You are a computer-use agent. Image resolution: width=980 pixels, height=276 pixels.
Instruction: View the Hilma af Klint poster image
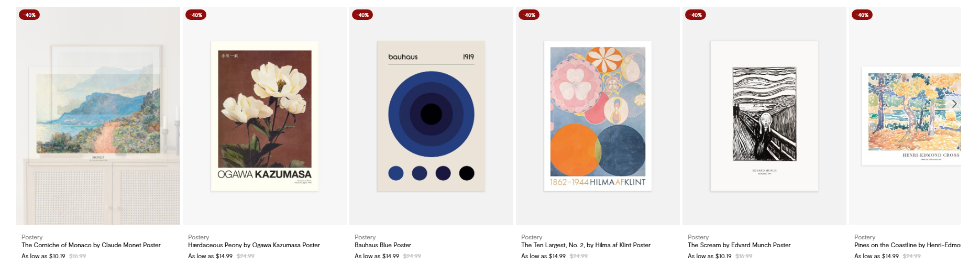point(598,116)
